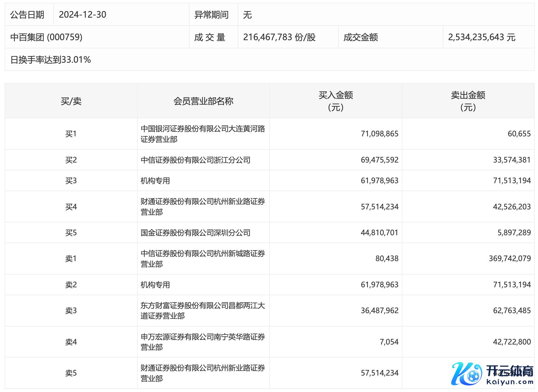The width and height of the screenshot is (538, 392).
Task: Select the announcement date 2024-12-30
Action: (83, 15)
